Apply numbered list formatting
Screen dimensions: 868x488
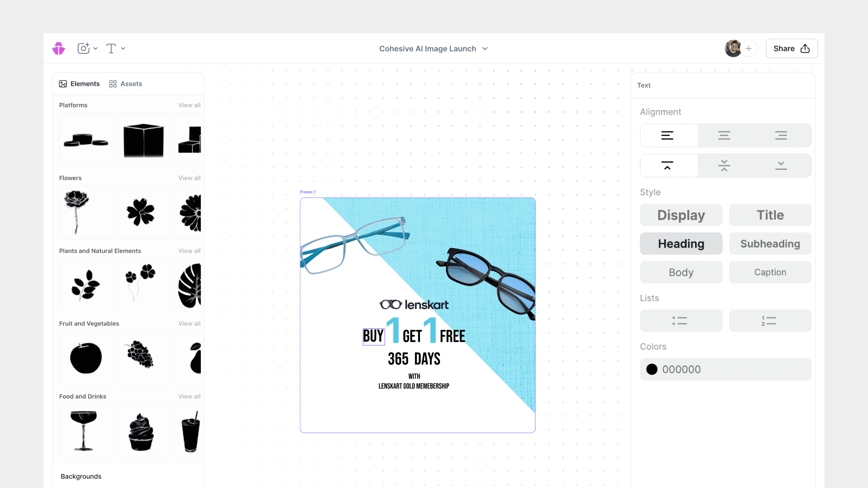coord(769,321)
